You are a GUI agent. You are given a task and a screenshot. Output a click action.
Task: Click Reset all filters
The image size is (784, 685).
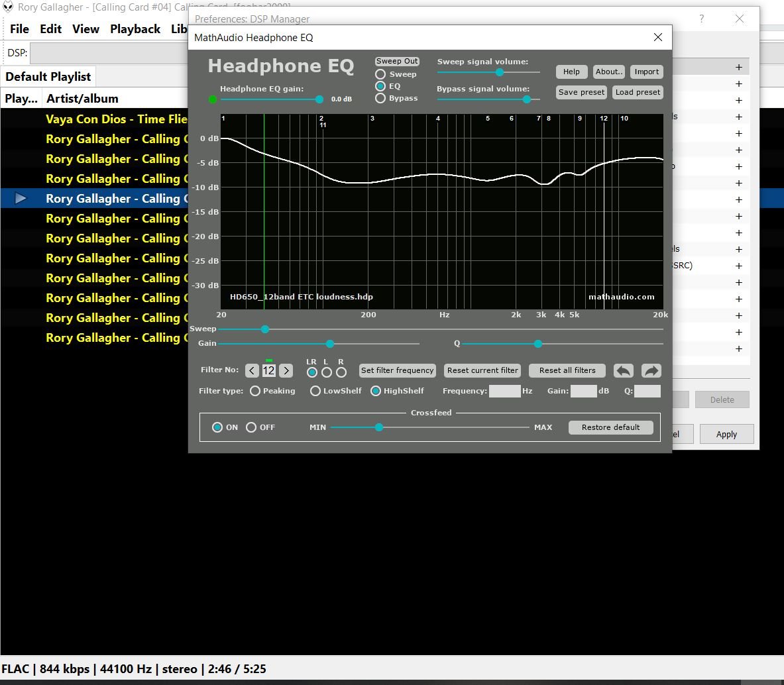[x=567, y=371]
